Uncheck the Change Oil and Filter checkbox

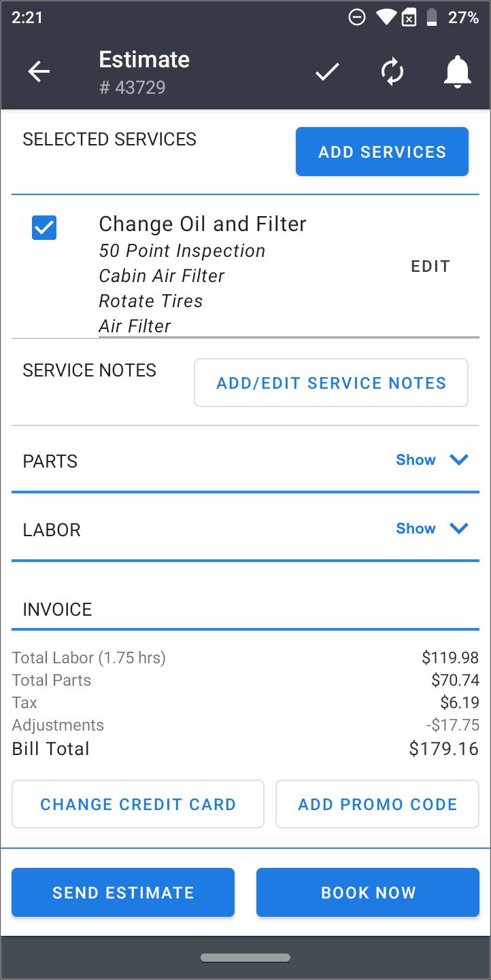[x=44, y=228]
